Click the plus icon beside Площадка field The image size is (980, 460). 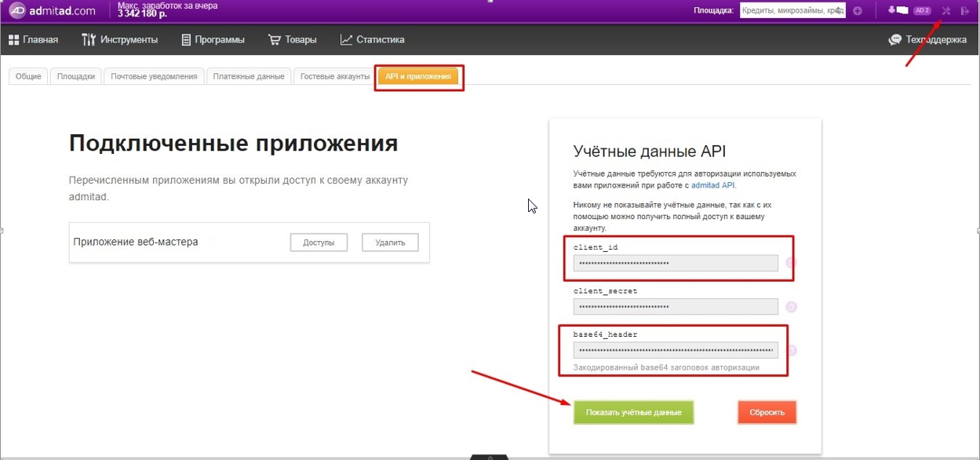pos(858,11)
